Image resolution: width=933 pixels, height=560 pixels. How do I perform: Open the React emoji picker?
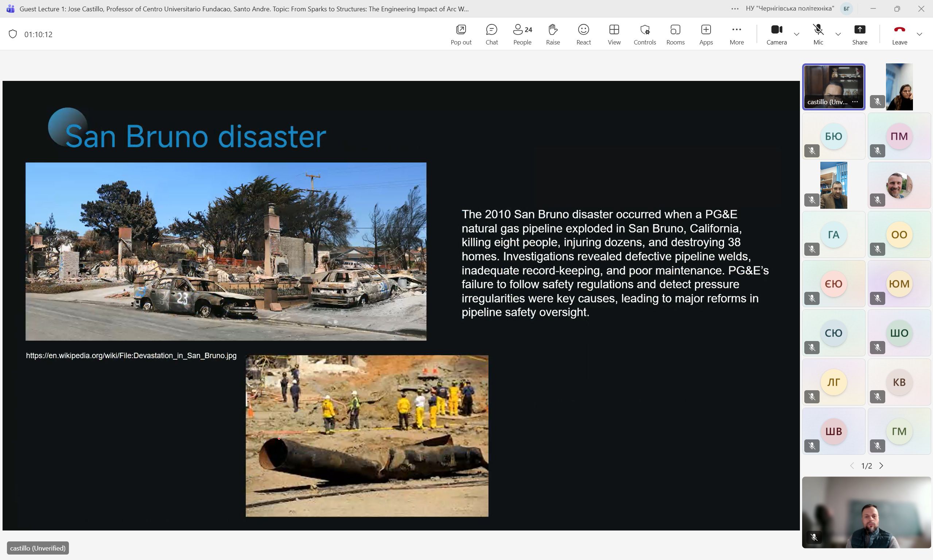[x=583, y=34]
